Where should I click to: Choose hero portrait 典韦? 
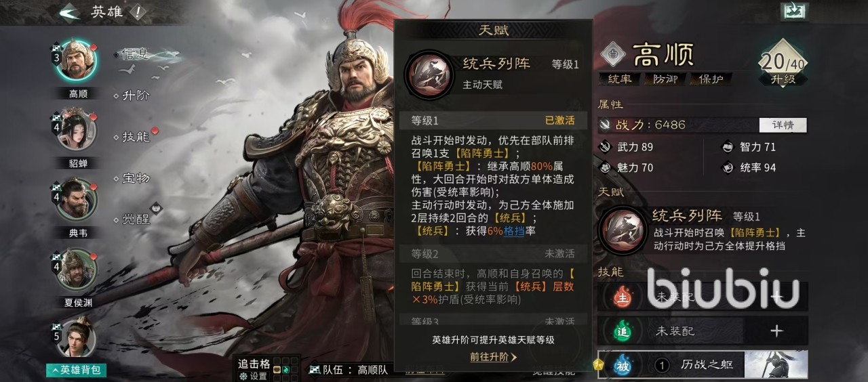tap(77, 200)
